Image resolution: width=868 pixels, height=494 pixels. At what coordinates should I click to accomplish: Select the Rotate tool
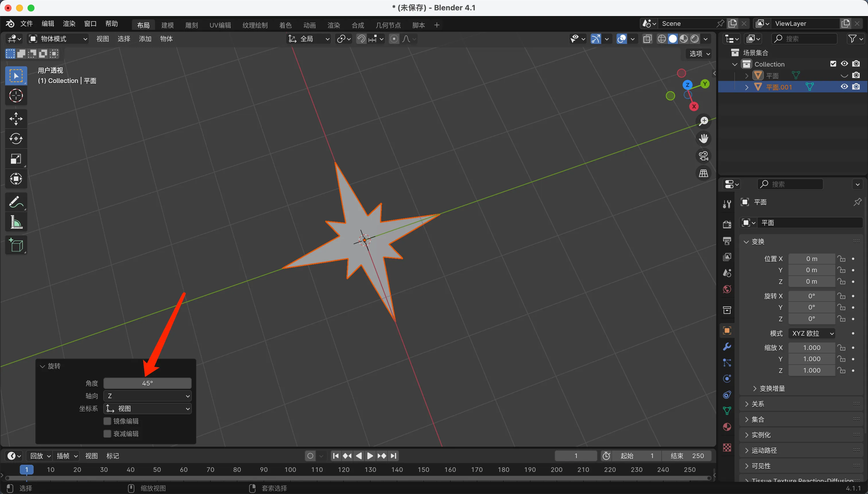[x=16, y=139]
